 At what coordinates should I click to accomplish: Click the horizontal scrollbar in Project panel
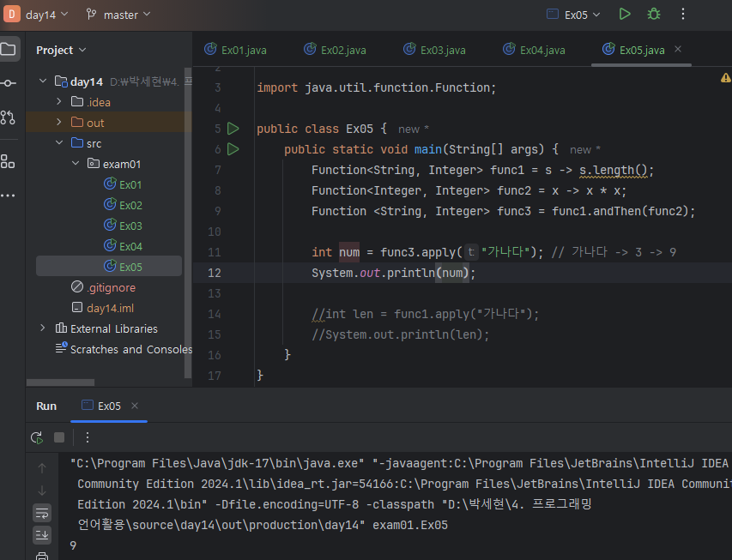click(x=60, y=382)
